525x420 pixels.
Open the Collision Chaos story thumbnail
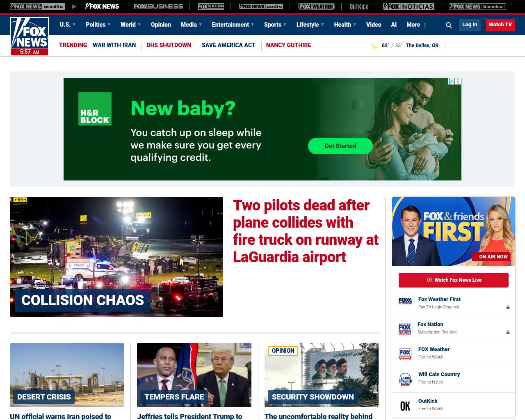coord(116,257)
